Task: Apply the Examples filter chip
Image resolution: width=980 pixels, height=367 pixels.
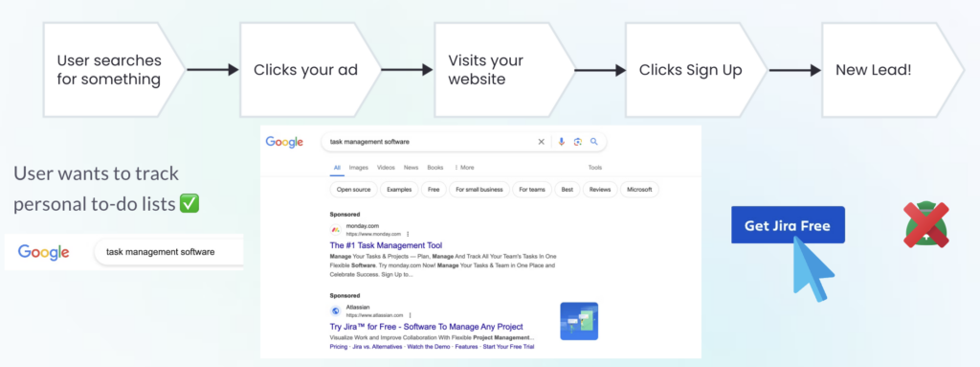Action: pyautogui.click(x=399, y=189)
